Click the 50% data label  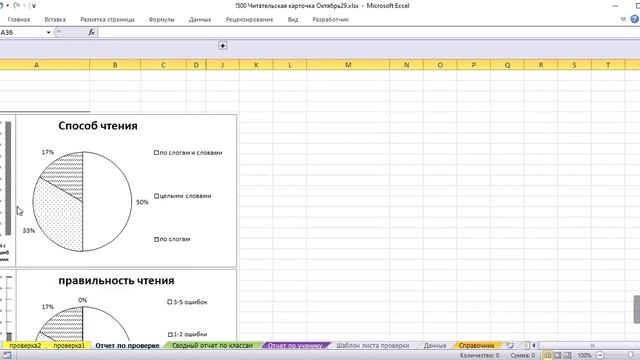tap(142, 202)
